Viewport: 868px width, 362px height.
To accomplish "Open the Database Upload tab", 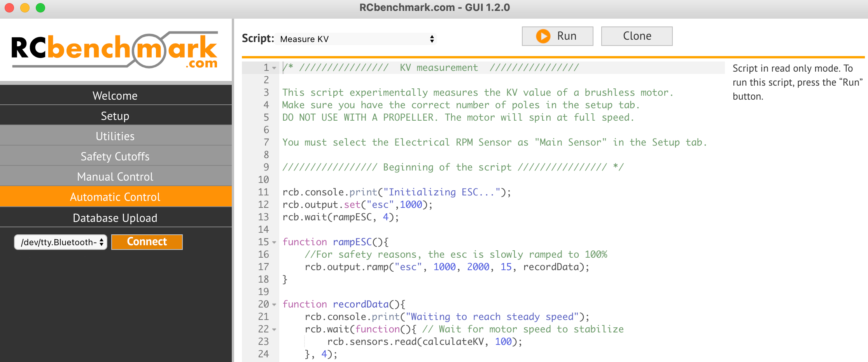I will 115,218.
